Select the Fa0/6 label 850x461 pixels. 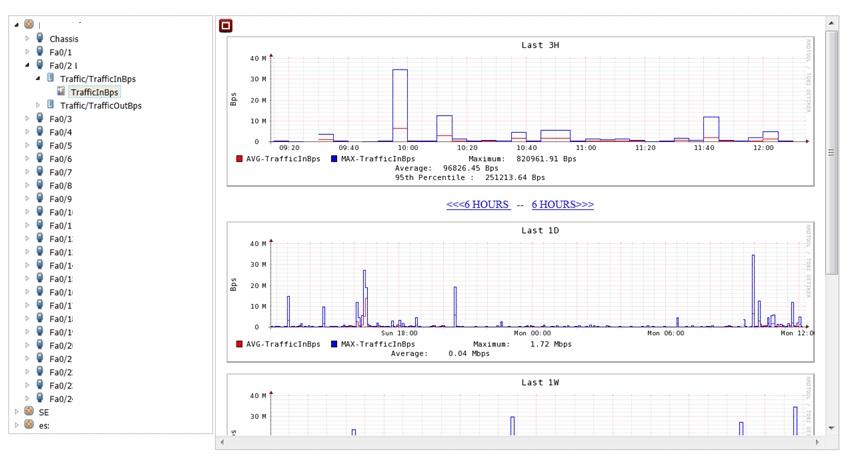(x=60, y=159)
